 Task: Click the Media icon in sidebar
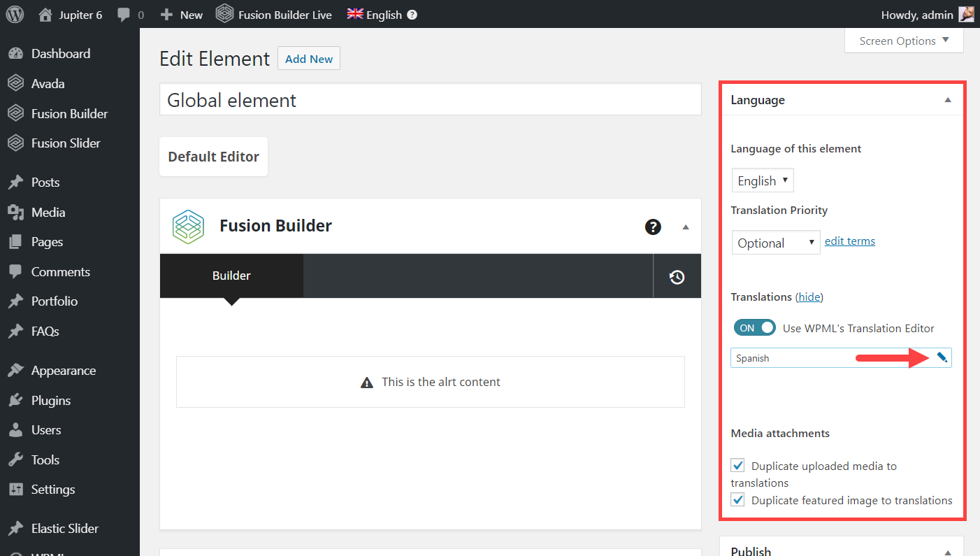coord(15,213)
